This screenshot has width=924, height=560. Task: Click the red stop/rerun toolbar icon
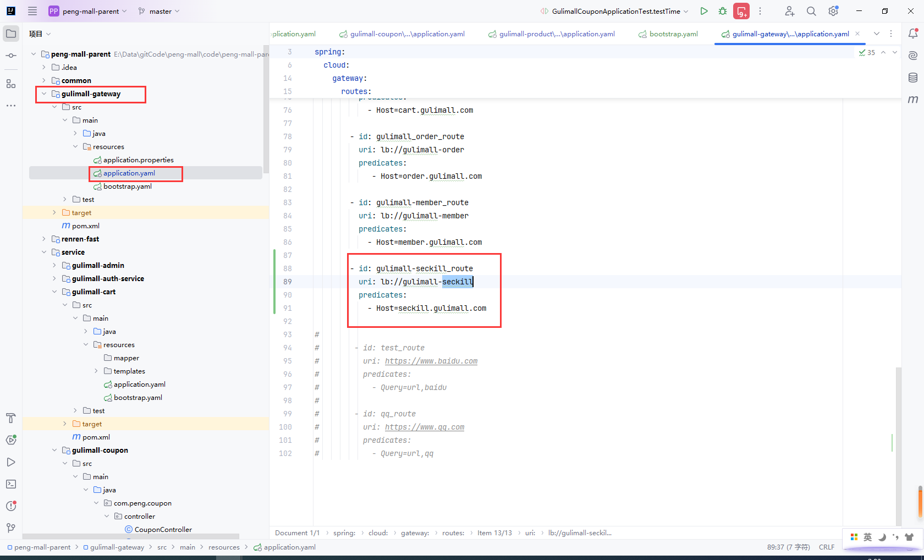coord(741,11)
